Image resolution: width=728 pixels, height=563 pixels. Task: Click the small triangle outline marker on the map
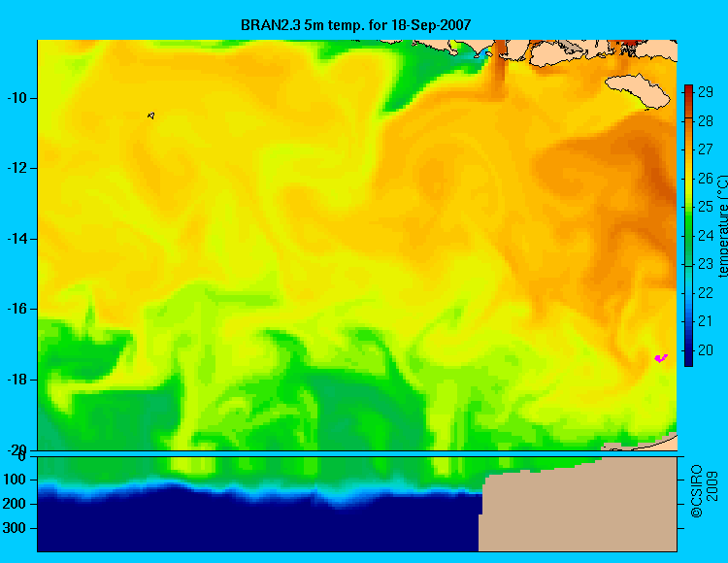(x=151, y=116)
